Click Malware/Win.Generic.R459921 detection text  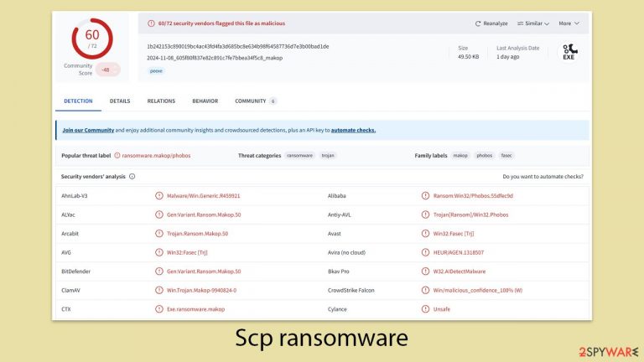tap(203, 196)
